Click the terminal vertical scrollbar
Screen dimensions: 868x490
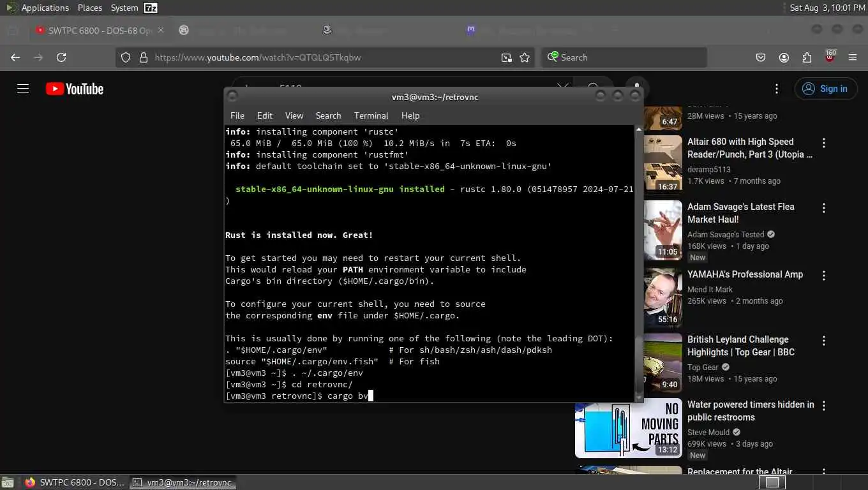pyautogui.click(x=639, y=262)
